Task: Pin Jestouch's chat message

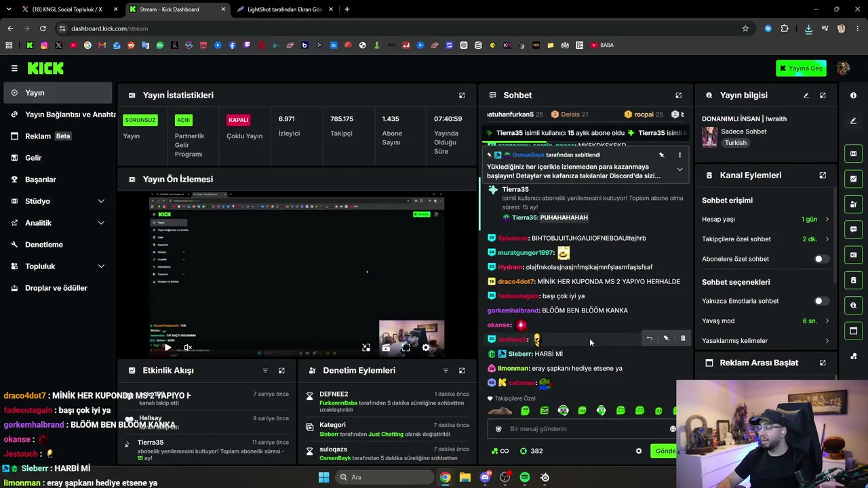Action: [666, 338]
